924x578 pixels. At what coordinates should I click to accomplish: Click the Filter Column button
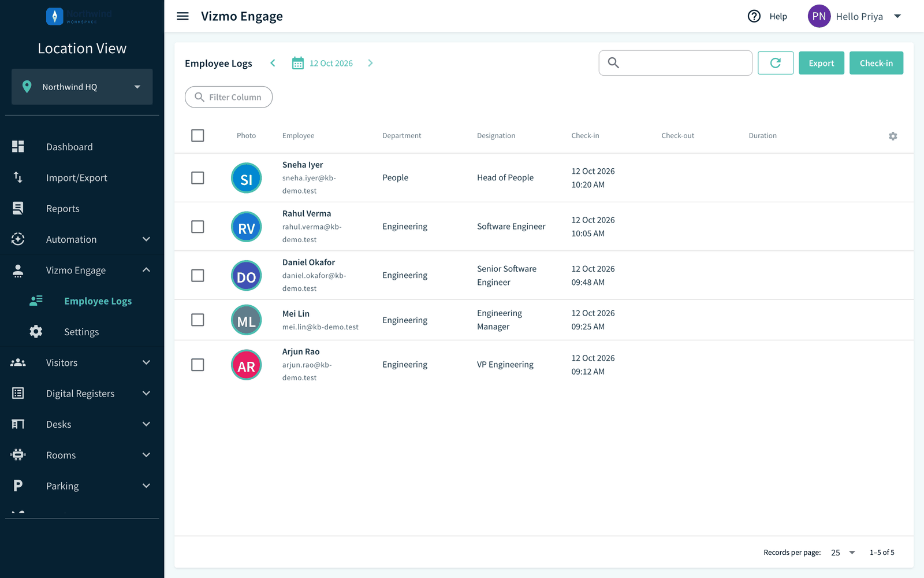[x=229, y=97]
